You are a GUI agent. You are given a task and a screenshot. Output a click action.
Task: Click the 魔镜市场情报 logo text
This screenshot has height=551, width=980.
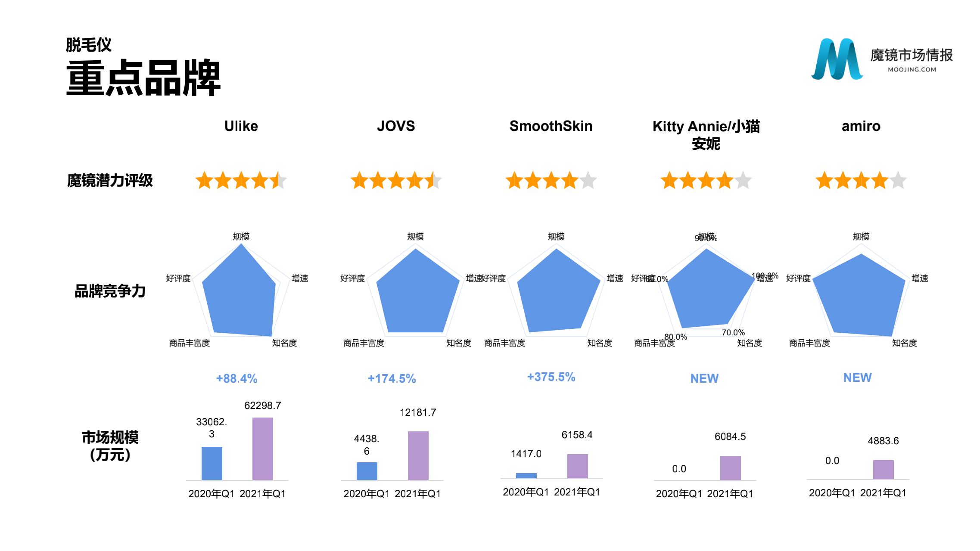click(x=912, y=56)
